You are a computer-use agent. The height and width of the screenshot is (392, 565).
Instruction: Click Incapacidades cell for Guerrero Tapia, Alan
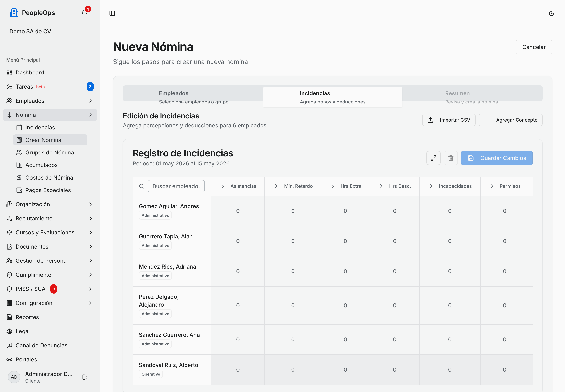point(450,241)
